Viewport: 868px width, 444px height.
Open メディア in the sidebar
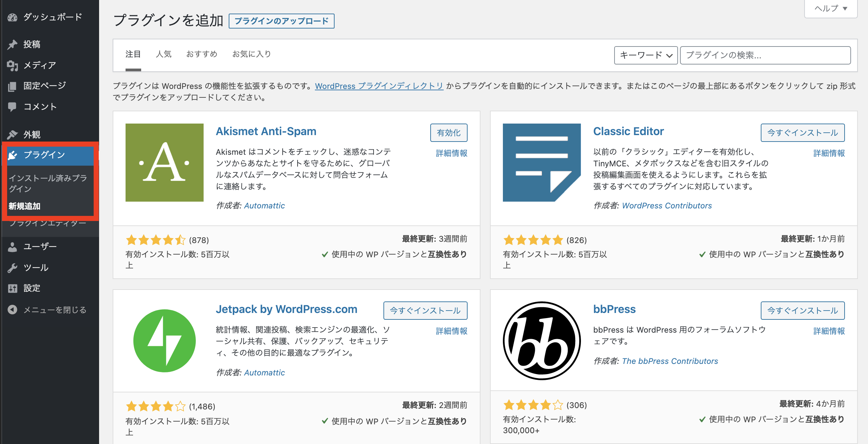(50, 66)
